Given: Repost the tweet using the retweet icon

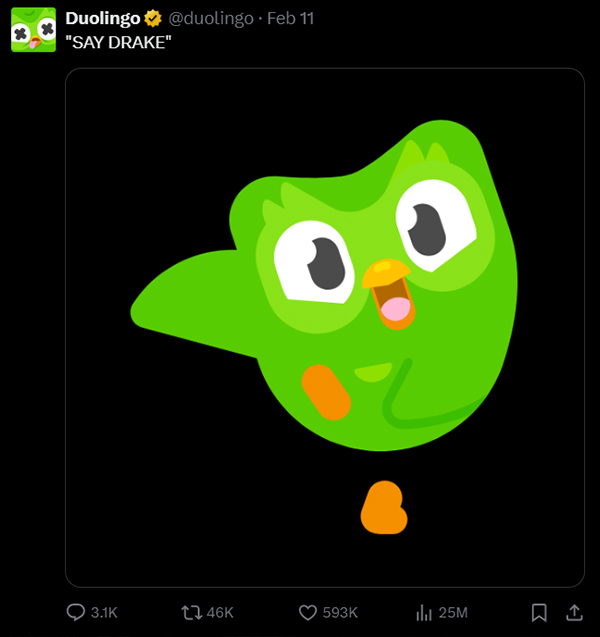Looking at the screenshot, I should (190, 612).
